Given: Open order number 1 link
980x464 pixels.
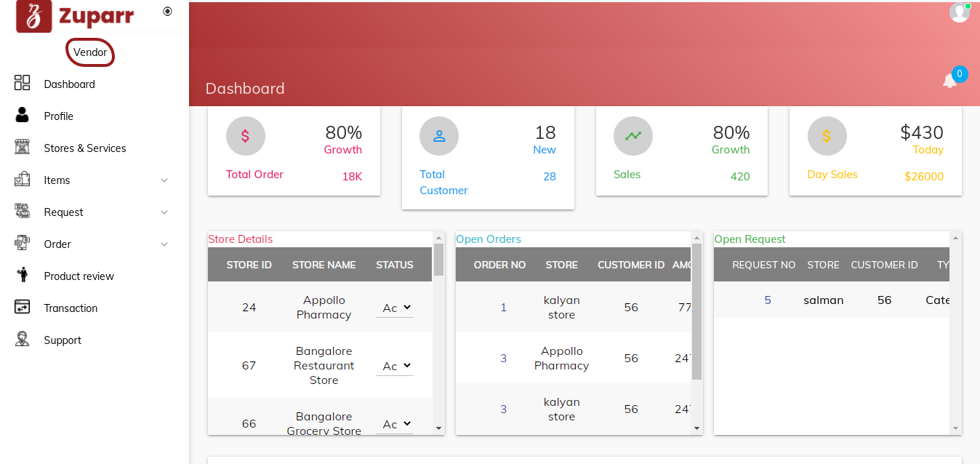Looking at the screenshot, I should (x=503, y=308).
